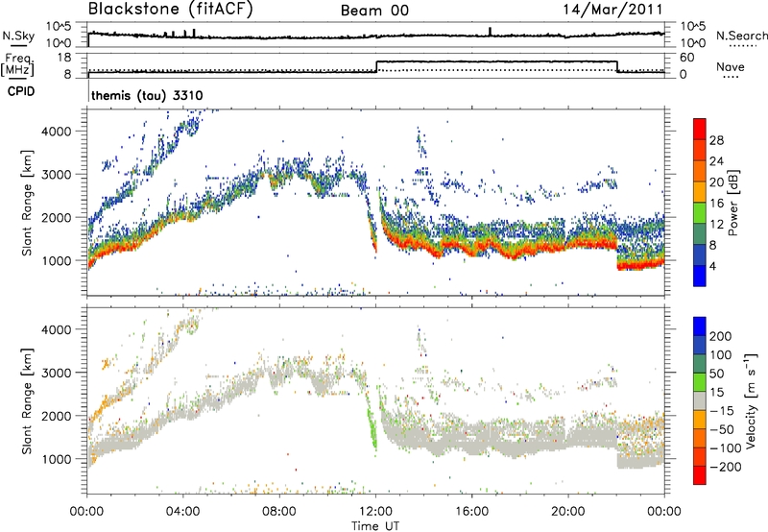Click the '08:00' time axis label
This screenshot has height=532, width=768.
coord(279,512)
